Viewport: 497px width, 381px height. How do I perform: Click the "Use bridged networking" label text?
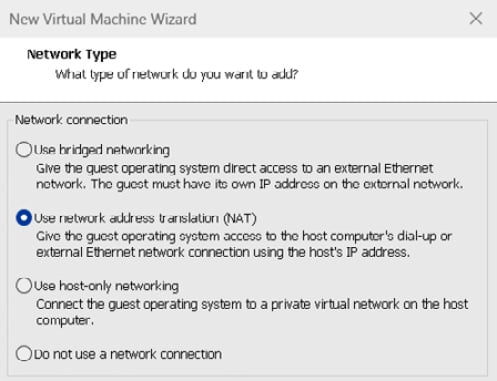[102, 150]
